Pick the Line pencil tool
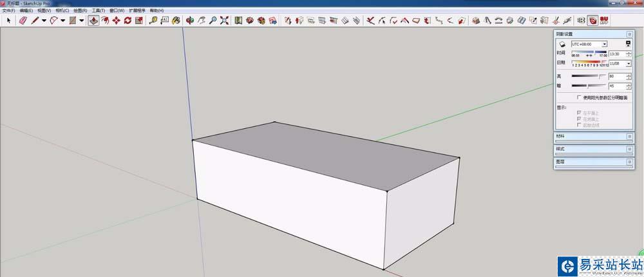The height and width of the screenshot is (277, 644). tap(35, 21)
